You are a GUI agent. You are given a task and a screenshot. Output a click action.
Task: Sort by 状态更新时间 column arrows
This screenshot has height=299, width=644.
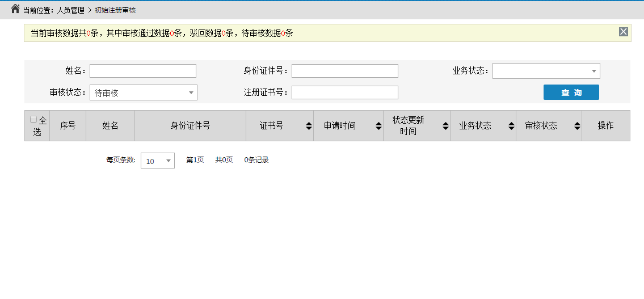click(445, 126)
